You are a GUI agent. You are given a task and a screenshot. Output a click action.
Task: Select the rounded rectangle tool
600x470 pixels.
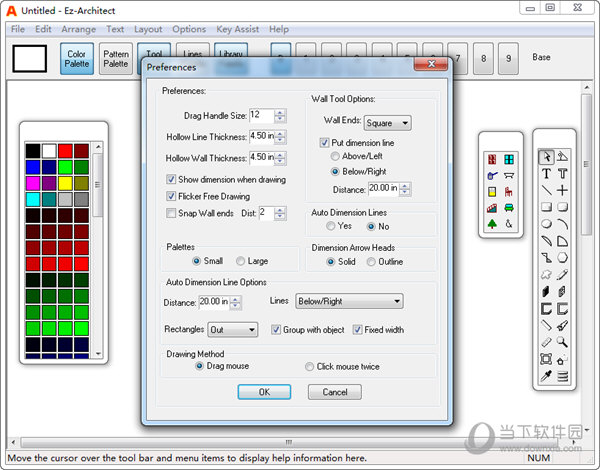click(x=562, y=207)
